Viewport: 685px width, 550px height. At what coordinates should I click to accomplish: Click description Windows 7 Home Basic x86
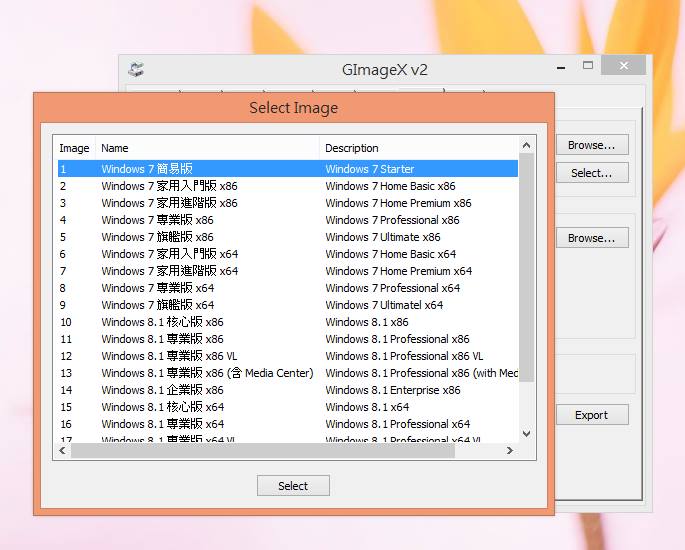pyautogui.click(x=390, y=186)
